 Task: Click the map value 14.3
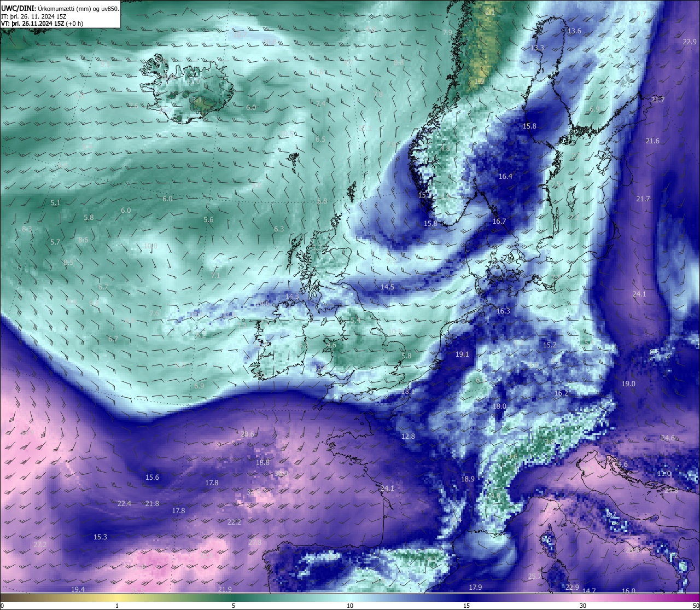coord(292,297)
